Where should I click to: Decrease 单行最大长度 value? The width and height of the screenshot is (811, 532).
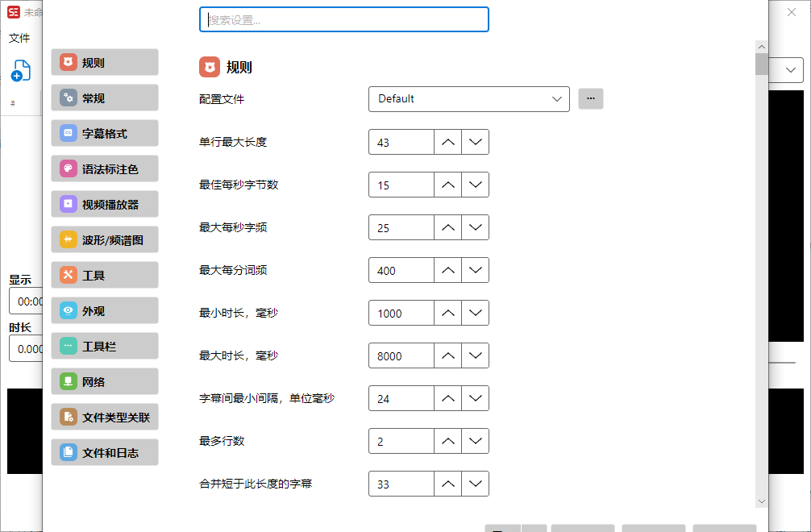click(476, 142)
